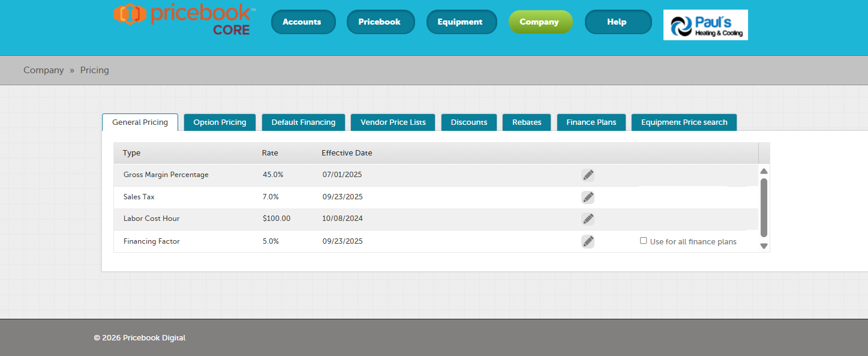Click the Help navigation button
Screen dimensions: 868x356
tap(617, 22)
